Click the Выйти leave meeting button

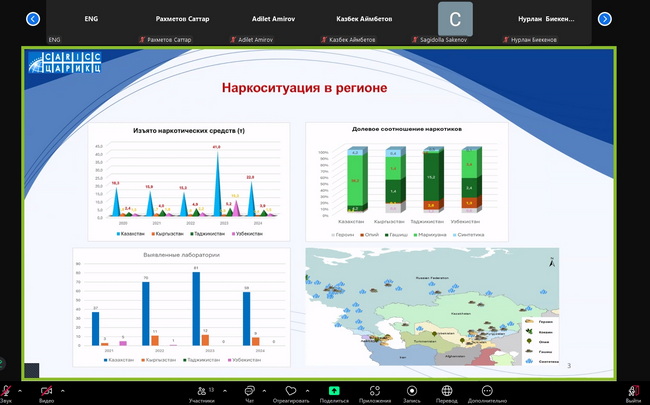pos(631,391)
